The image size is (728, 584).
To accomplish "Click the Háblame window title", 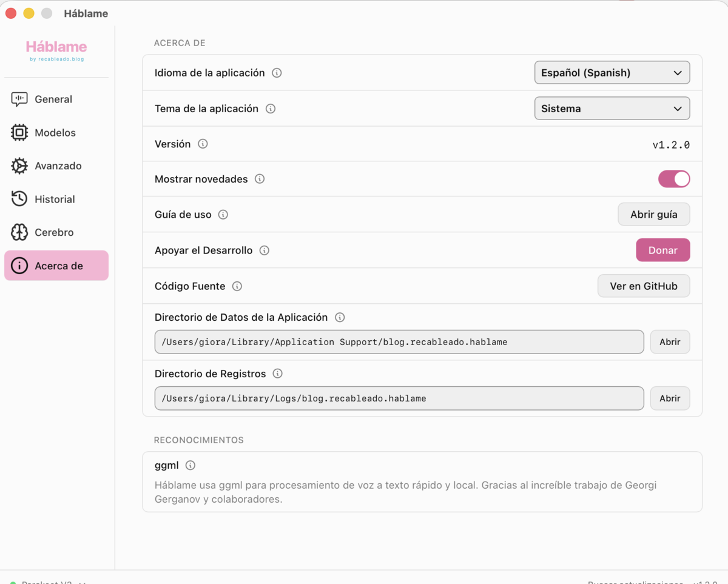I will (x=86, y=13).
